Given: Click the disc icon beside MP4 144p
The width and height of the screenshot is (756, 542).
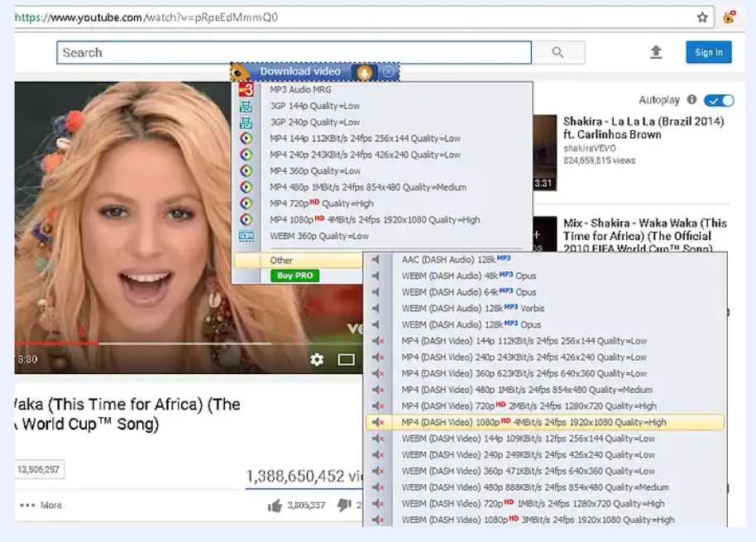Looking at the screenshot, I should (x=246, y=138).
